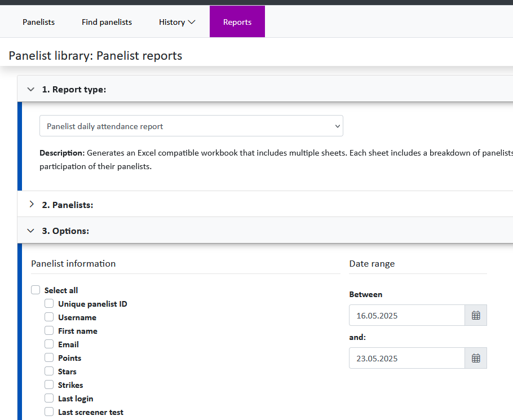Screen dimensions: 513x420
Task: Open calendar picker for Between date
Action: tap(476, 315)
